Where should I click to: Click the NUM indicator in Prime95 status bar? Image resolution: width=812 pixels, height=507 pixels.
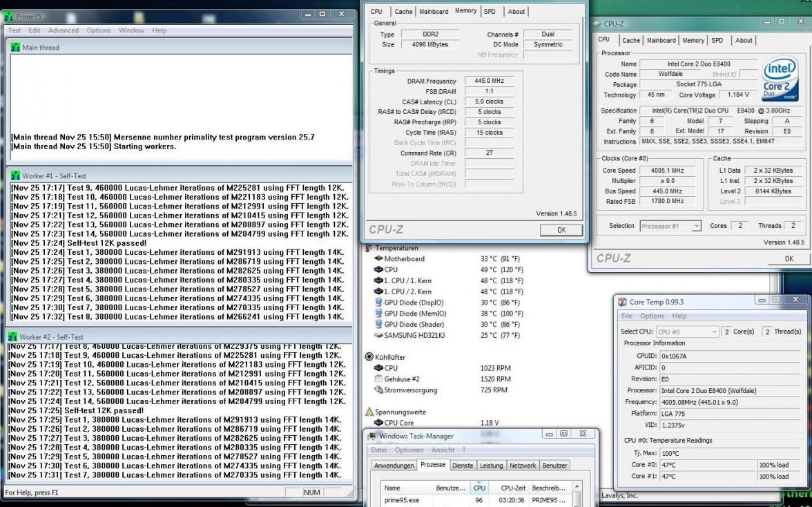click(312, 492)
